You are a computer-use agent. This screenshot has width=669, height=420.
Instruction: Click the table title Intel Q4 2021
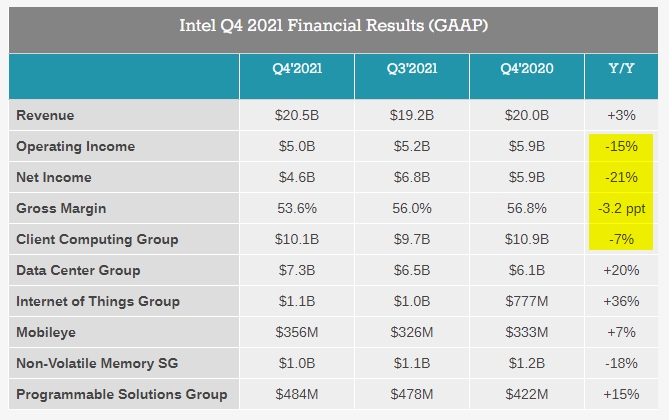point(334,24)
